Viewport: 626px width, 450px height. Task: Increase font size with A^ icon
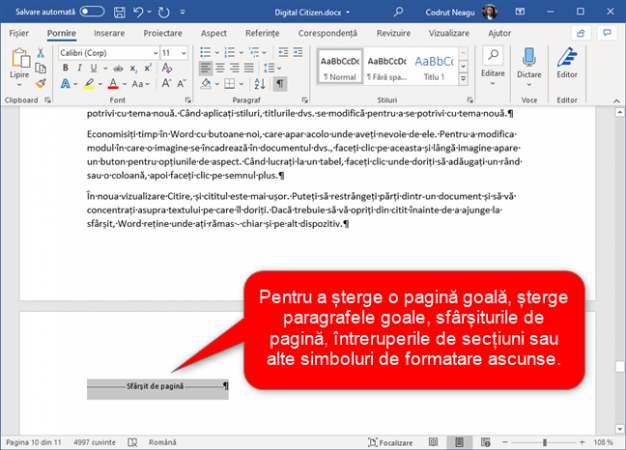(166, 83)
